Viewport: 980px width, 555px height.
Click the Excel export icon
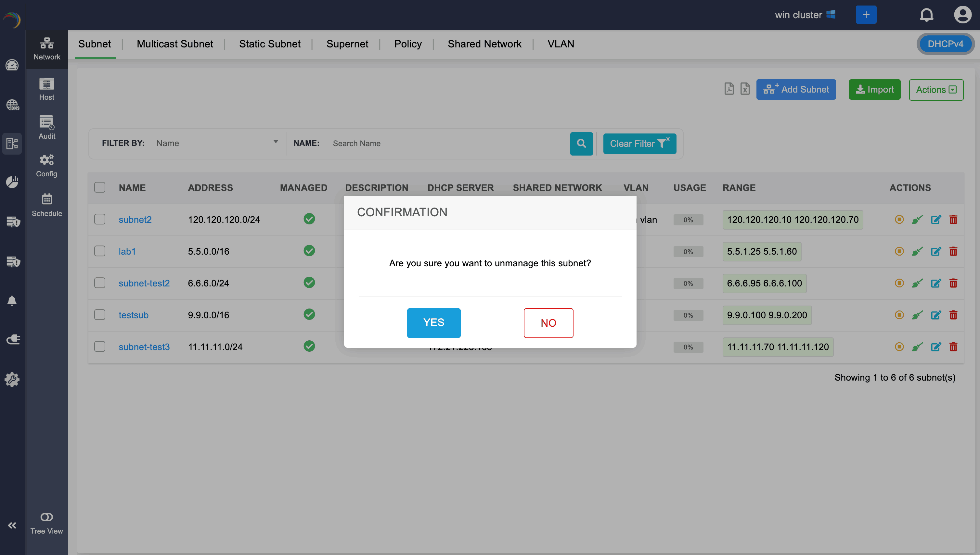click(745, 89)
